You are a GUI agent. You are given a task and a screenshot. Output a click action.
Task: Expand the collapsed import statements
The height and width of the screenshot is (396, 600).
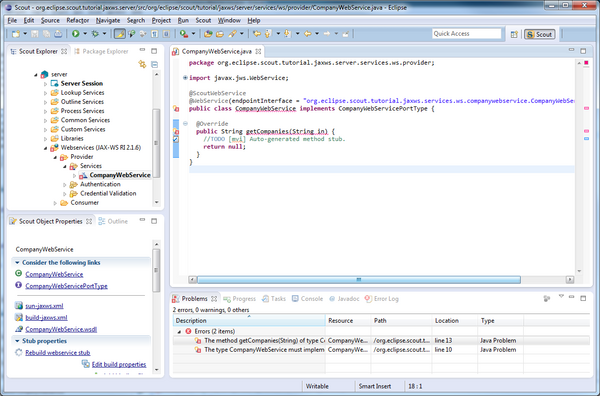(x=185, y=78)
